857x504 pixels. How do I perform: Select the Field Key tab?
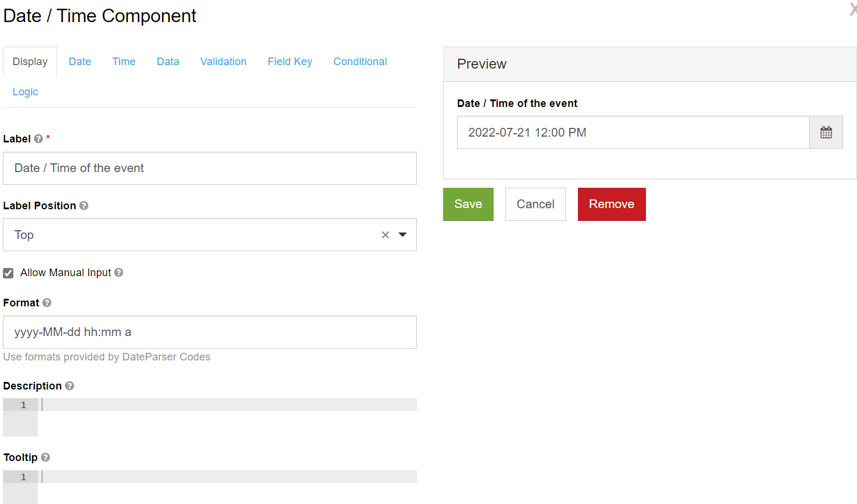coord(290,62)
